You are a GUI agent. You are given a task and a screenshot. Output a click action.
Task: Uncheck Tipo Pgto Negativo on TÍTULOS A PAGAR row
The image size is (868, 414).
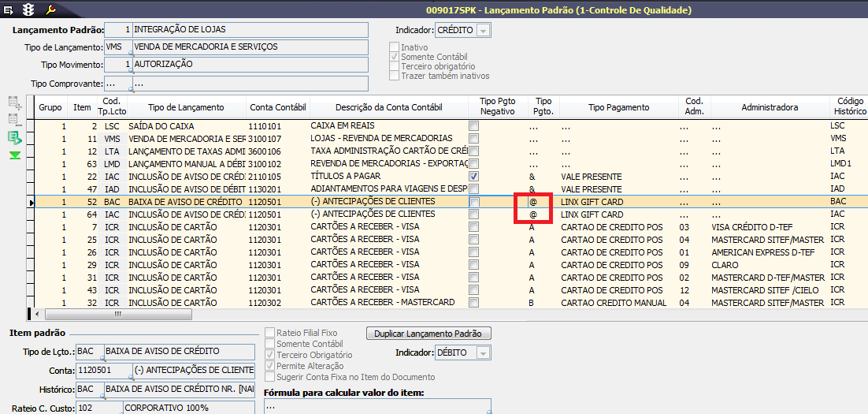tap(474, 177)
